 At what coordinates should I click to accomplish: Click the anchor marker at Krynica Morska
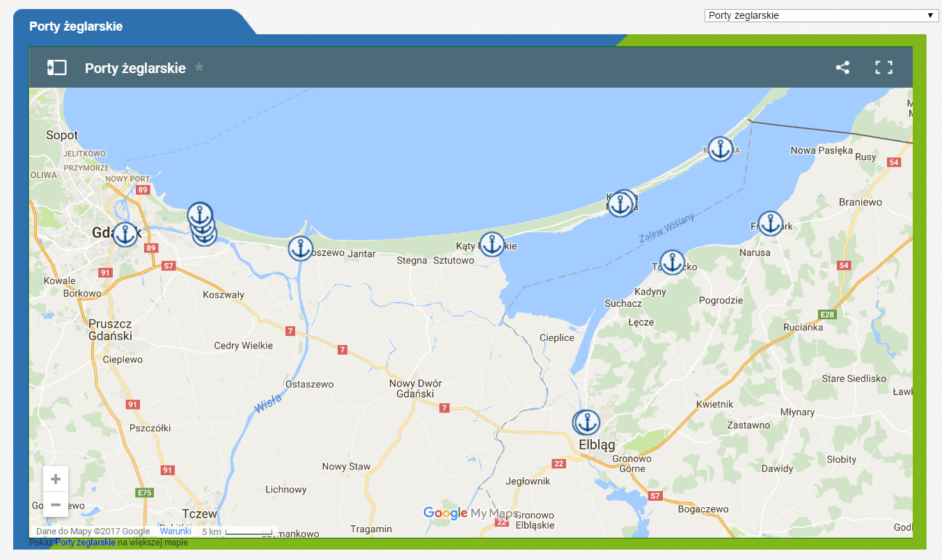click(620, 204)
